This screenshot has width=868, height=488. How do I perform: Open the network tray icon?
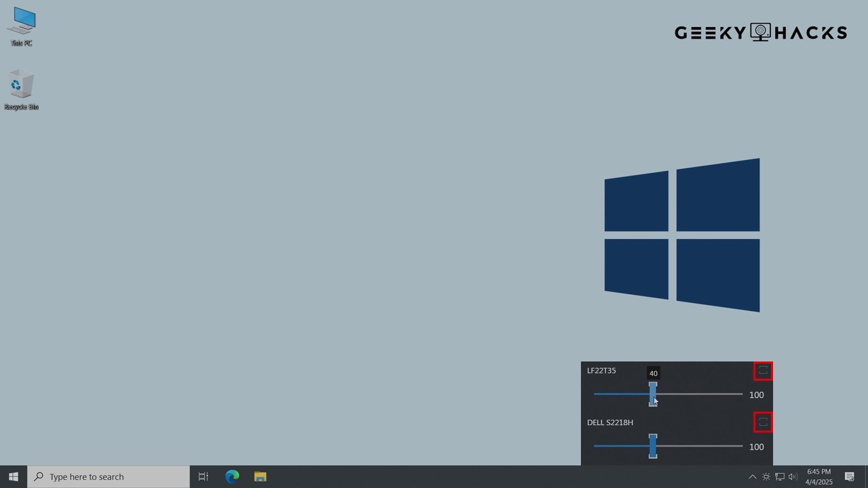click(x=780, y=477)
